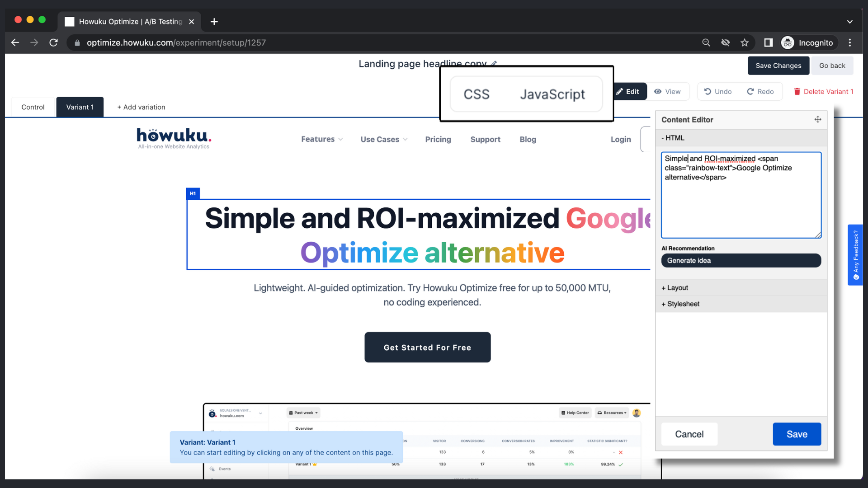Switch to View mode
Viewport: 868px width, 488px height.
tap(668, 91)
